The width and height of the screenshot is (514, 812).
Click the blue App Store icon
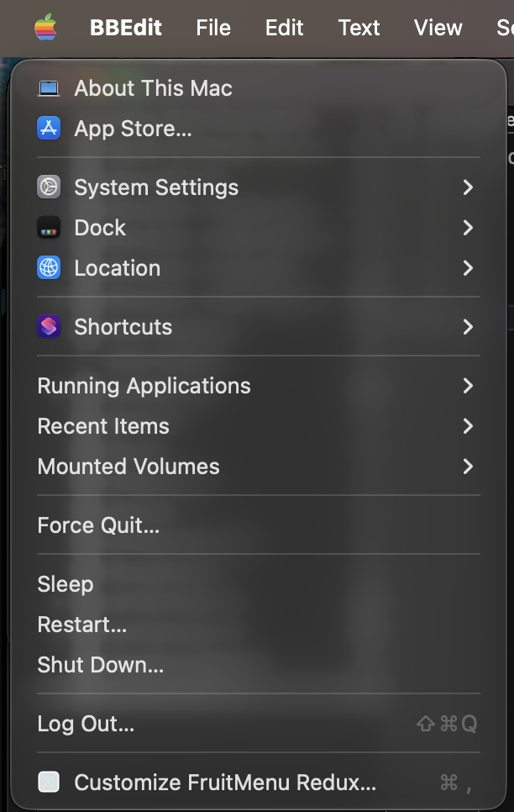click(49, 129)
